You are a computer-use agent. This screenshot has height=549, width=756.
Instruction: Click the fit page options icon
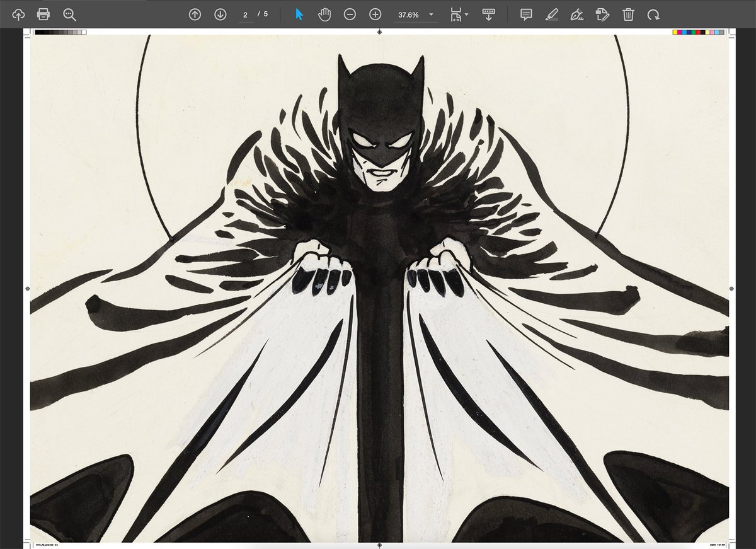[455, 14]
